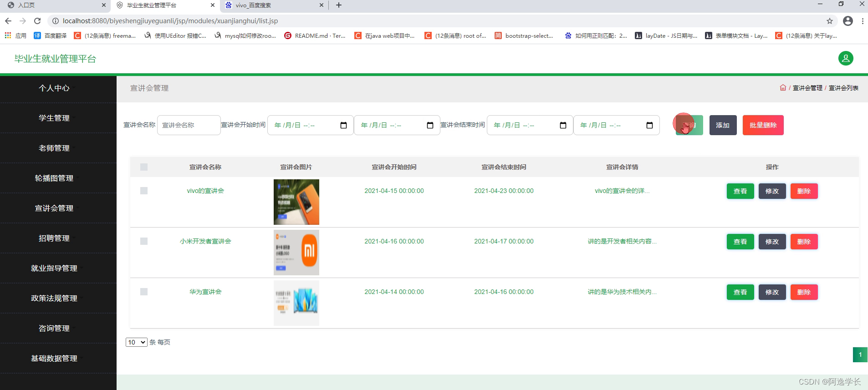Delete the 华为宣讲会 entry
Screen dimensions: 868x390
pos(804,292)
